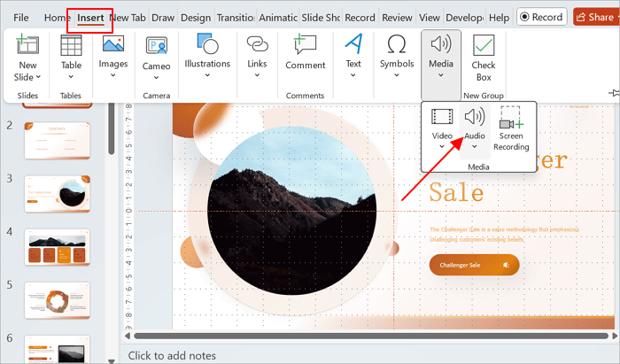Viewport: 620px width, 364px height.
Task: Open the Table insert tool
Action: [x=71, y=46]
